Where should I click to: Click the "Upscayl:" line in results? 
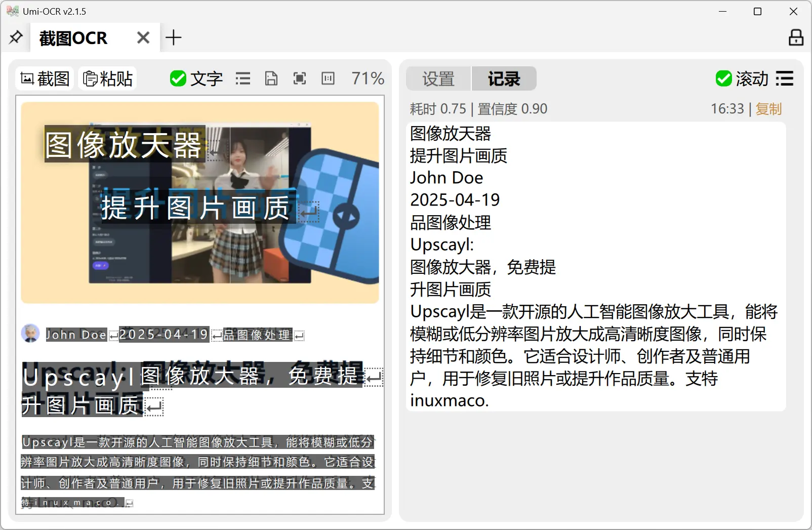click(x=442, y=244)
